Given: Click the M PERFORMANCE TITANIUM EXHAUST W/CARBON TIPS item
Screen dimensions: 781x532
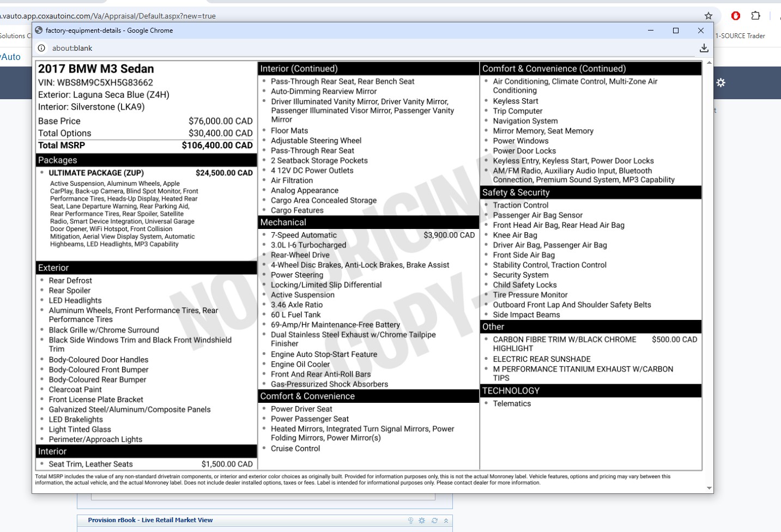Looking at the screenshot, I should click(x=583, y=374).
